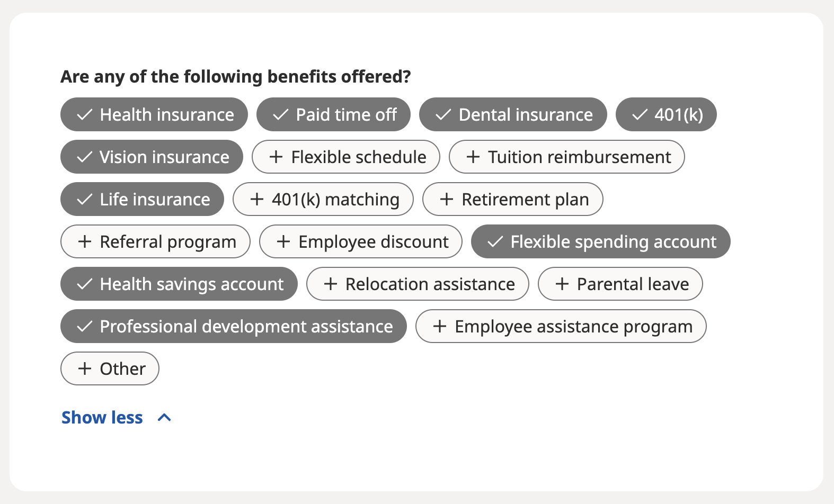834x504 pixels.
Task: Click the checkmark icon on Health insurance
Action: coord(85,114)
